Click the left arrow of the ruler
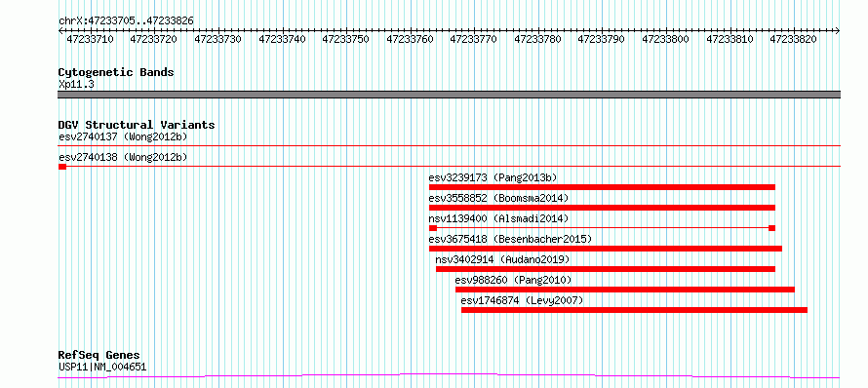 pyautogui.click(x=60, y=31)
